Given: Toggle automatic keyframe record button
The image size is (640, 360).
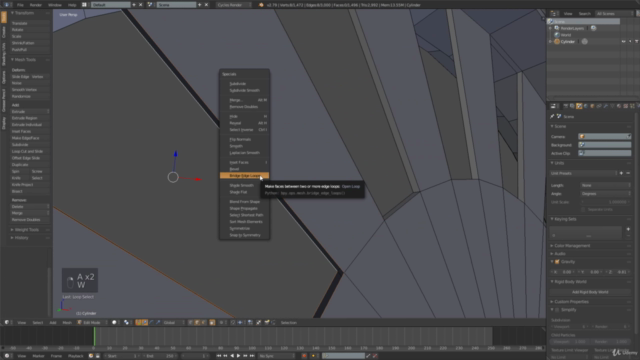Looking at the screenshot, I should (304, 356).
